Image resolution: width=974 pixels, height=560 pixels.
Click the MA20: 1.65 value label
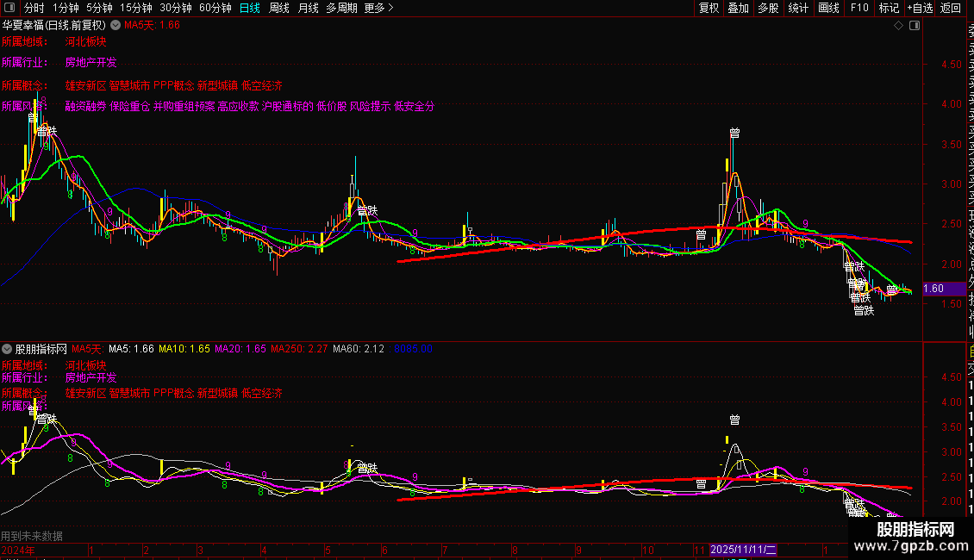(x=240, y=349)
